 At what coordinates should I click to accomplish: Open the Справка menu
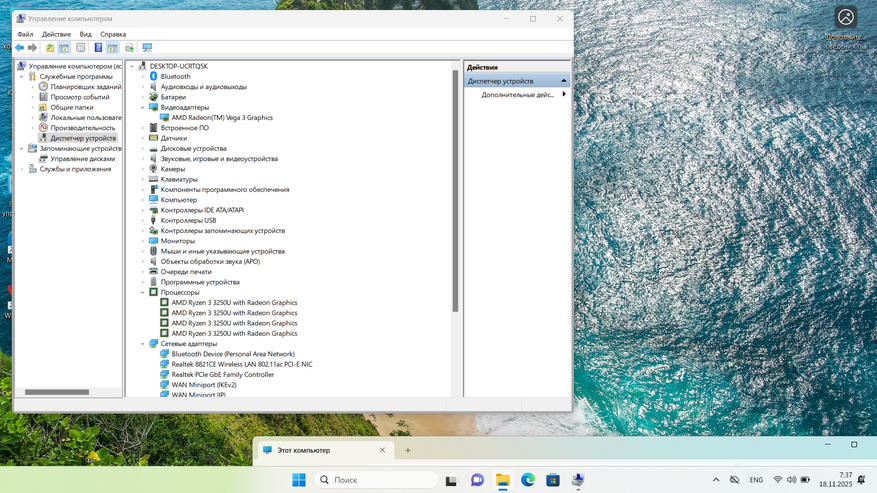(113, 34)
